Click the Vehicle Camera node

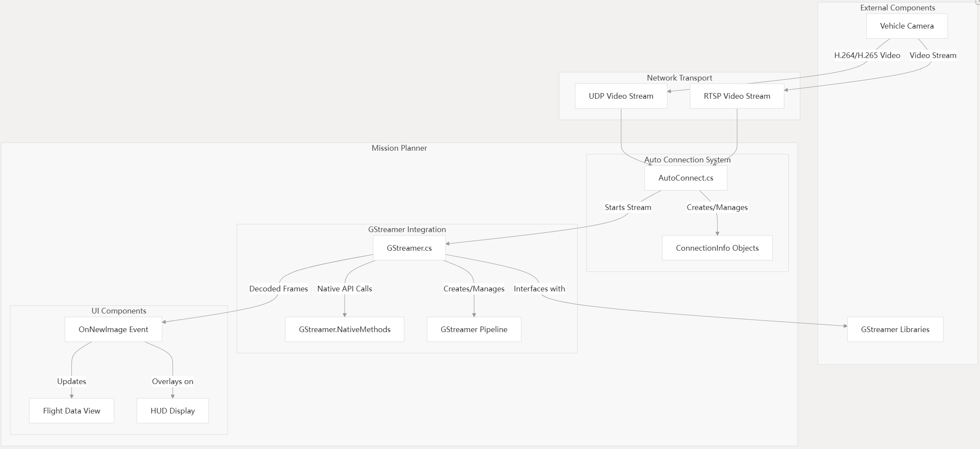click(x=907, y=26)
